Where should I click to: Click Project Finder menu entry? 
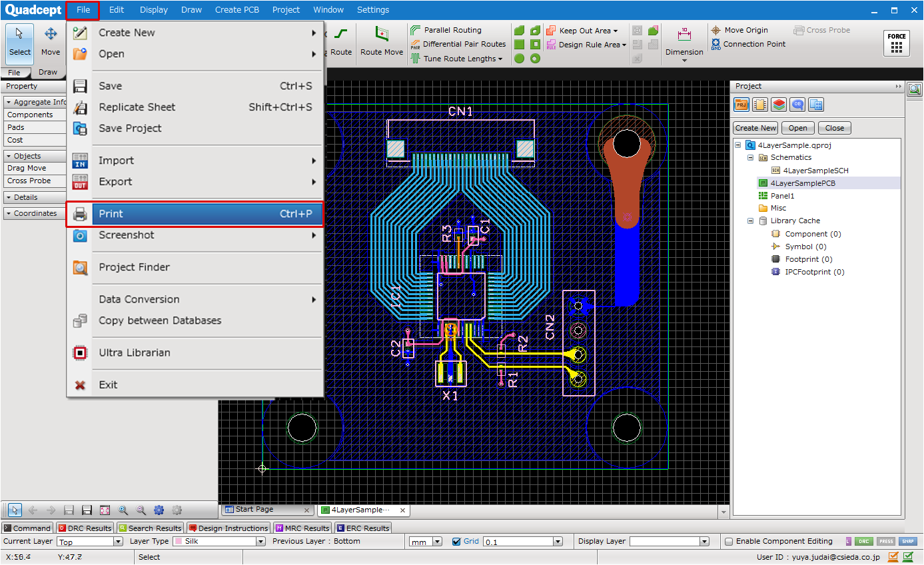[x=195, y=267]
